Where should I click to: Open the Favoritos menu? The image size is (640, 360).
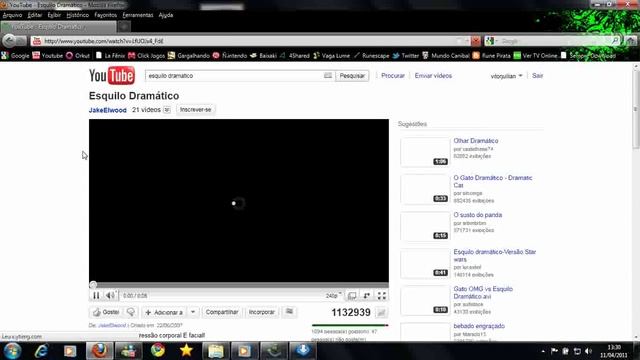pyautogui.click(x=105, y=15)
